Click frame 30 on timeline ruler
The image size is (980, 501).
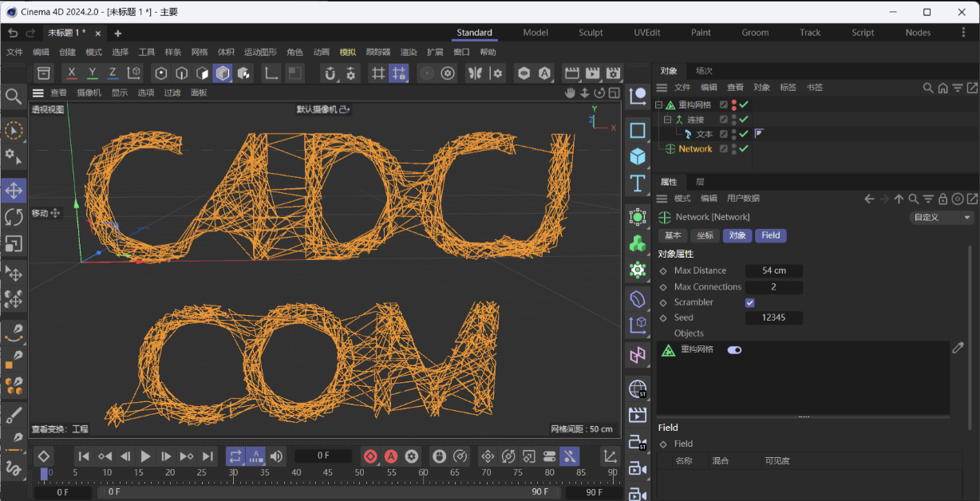[233, 473]
